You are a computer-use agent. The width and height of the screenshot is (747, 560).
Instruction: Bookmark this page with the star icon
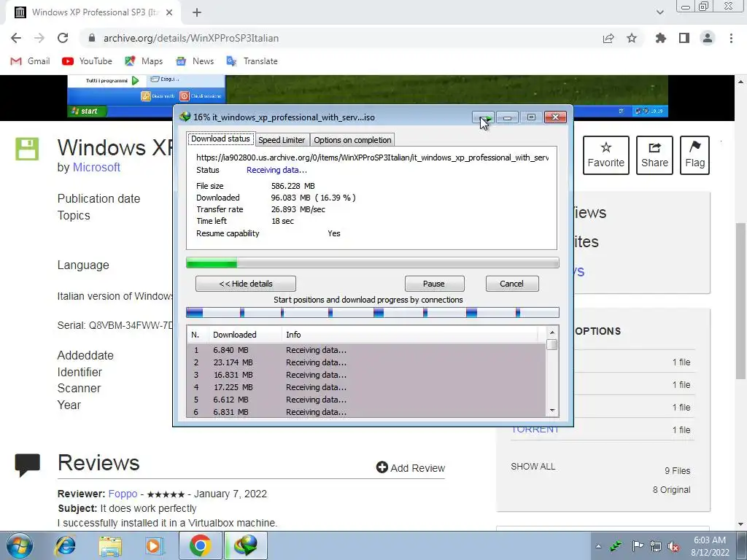(x=632, y=38)
